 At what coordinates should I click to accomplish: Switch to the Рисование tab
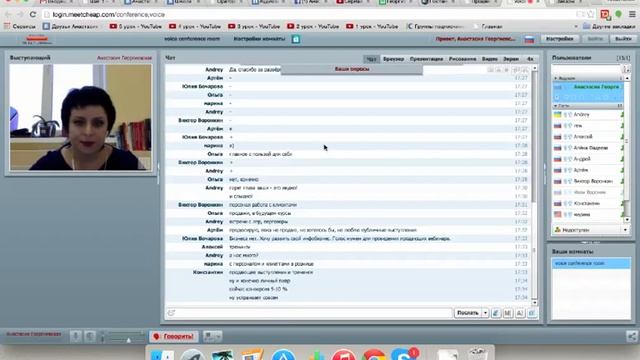pos(462,59)
